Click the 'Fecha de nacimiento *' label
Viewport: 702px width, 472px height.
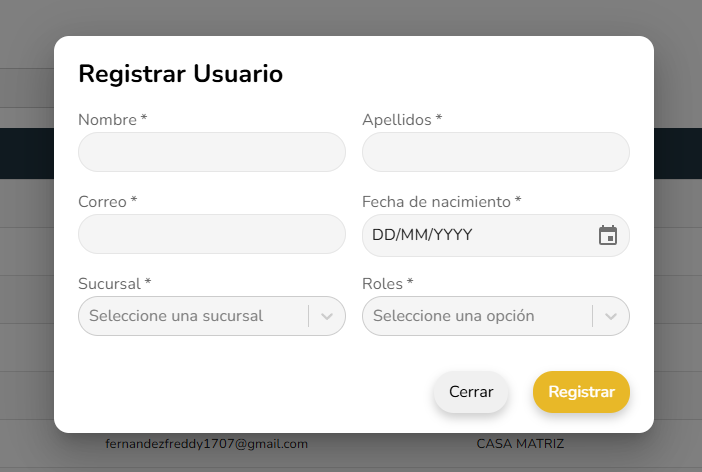(x=442, y=202)
